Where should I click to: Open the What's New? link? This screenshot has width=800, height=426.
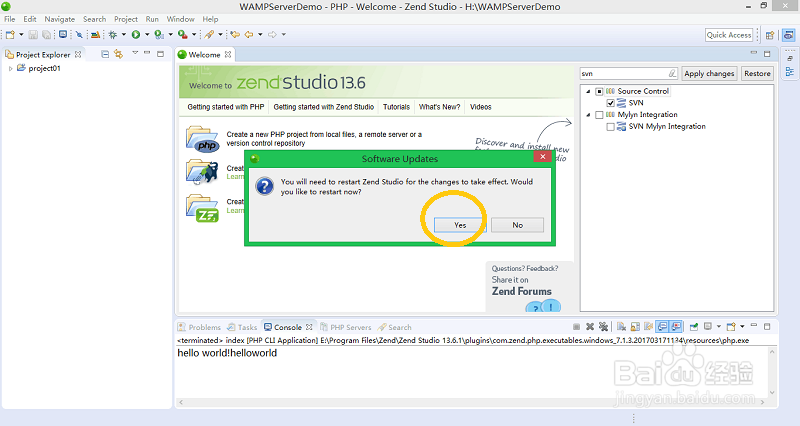[439, 107]
